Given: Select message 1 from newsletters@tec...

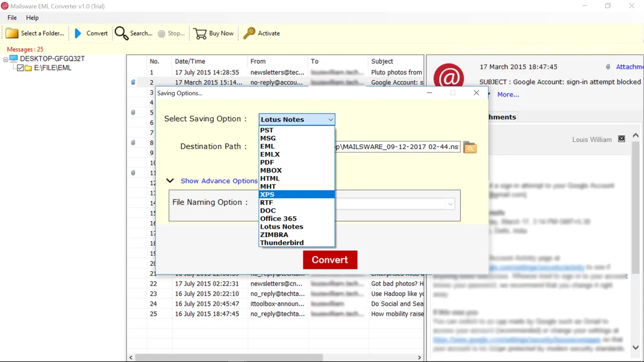Looking at the screenshot, I should pyautogui.click(x=276, y=72).
